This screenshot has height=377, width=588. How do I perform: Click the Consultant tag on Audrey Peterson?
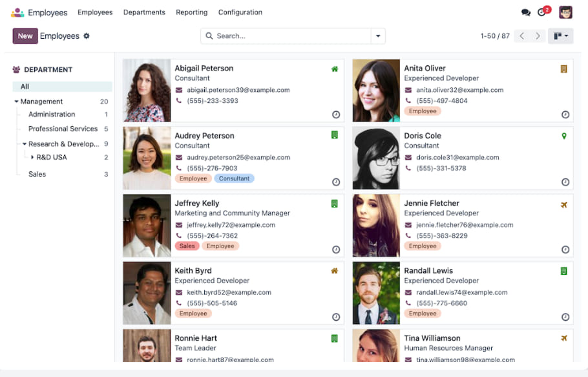[234, 178]
